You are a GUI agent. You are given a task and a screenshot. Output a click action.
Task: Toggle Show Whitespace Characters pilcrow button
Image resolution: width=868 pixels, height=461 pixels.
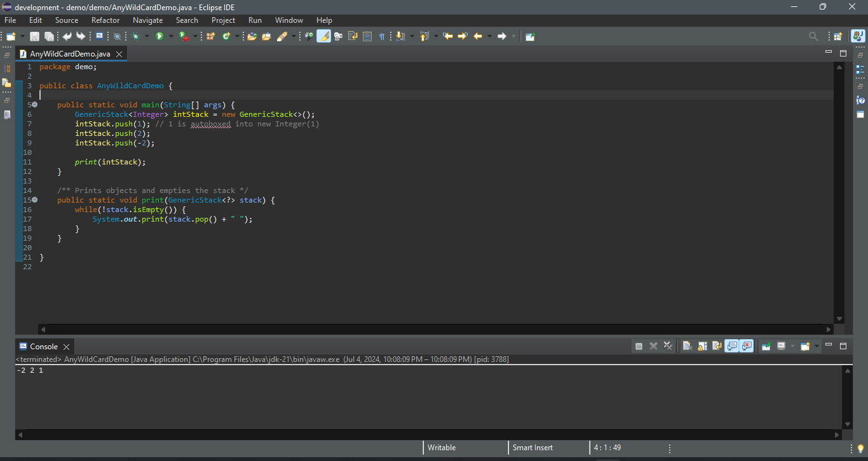[382, 37]
